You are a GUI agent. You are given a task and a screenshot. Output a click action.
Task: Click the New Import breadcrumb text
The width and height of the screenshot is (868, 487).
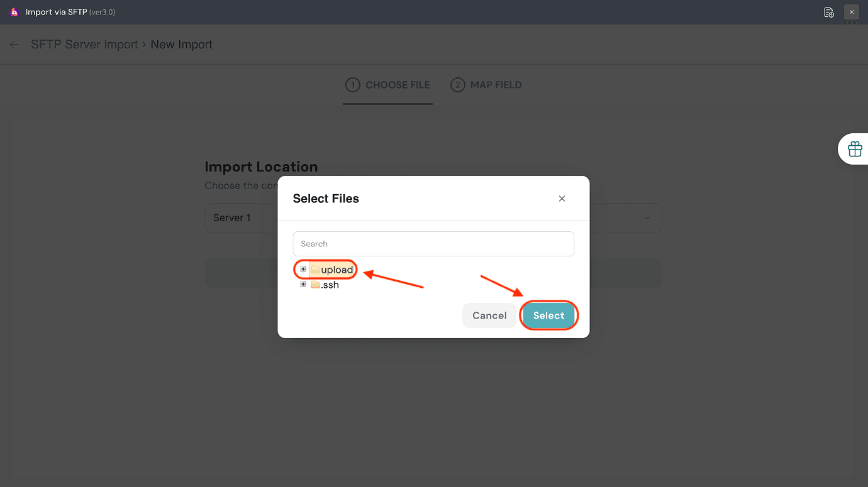point(182,45)
